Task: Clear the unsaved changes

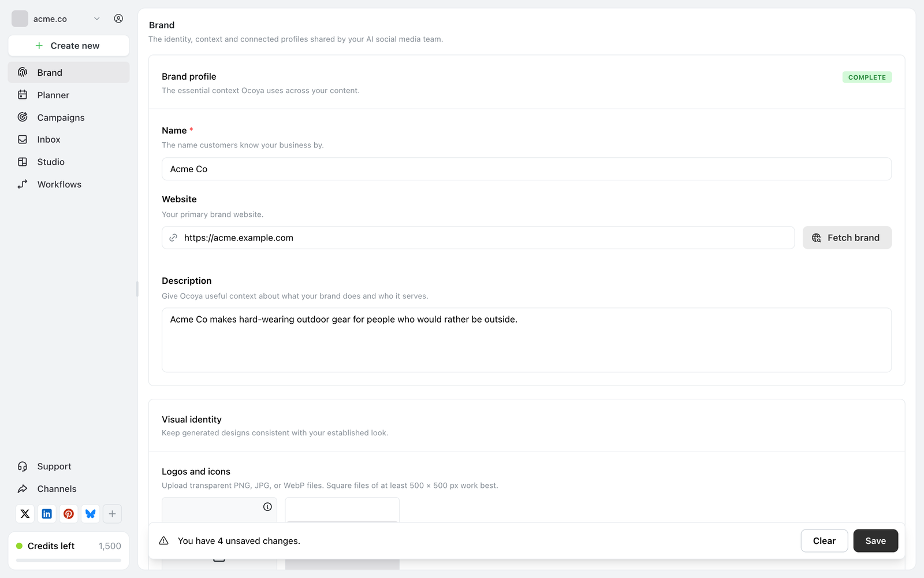Action: click(824, 541)
